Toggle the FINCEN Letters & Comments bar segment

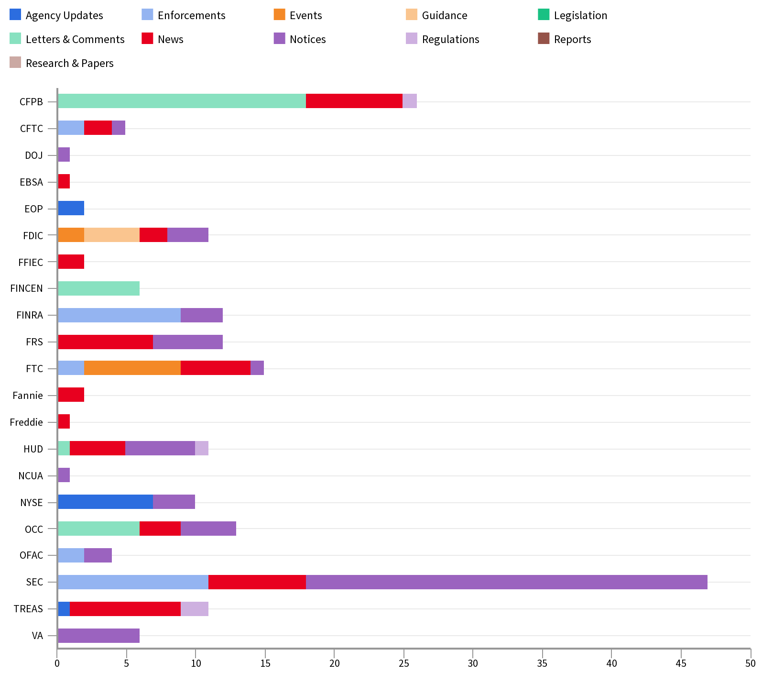98,288
